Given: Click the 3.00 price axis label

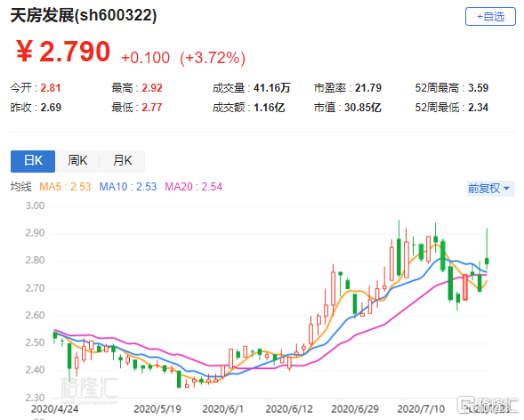Looking at the screenshot, I should click(35, 206).
